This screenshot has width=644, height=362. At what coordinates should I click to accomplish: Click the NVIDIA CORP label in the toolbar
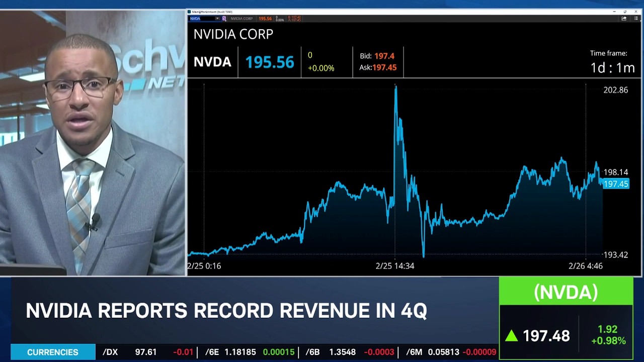point(242,19)
